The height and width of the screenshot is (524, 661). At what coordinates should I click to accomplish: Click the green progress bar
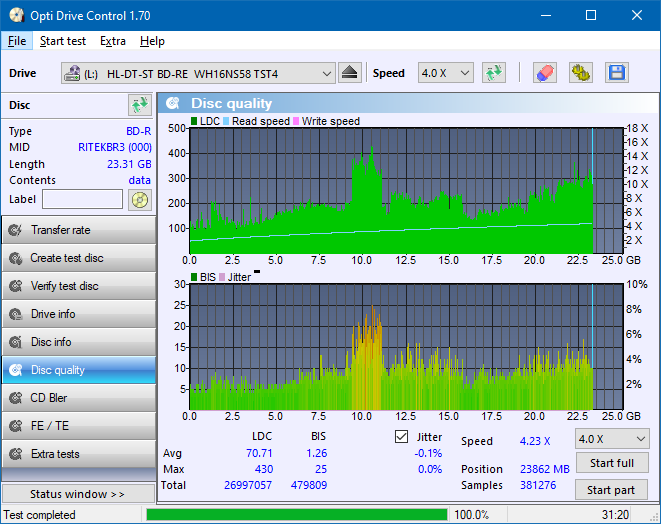tap(297, 515)
